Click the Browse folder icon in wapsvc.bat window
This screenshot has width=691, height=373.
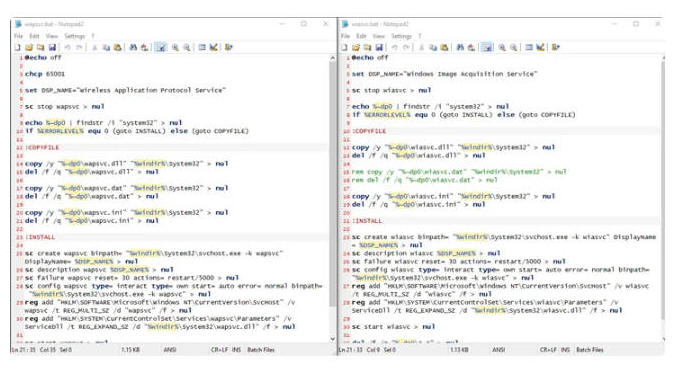[41, 47]
